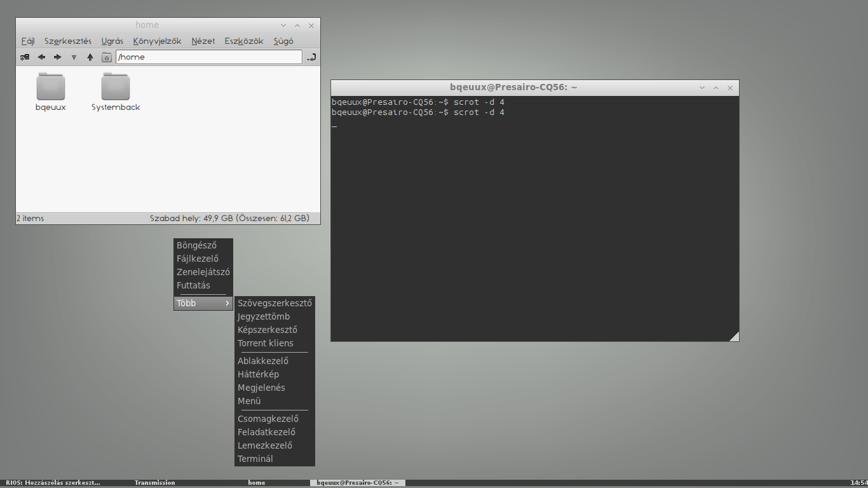This screenshot has width=868, height=488.
Task: Open Háttérkép from the submenu
Action: click(x=275, y=374)
